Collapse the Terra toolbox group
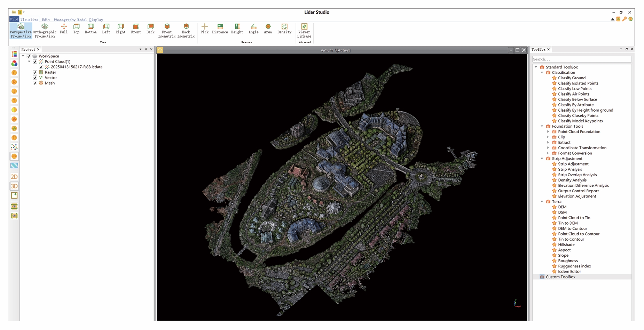 (542, 202)
